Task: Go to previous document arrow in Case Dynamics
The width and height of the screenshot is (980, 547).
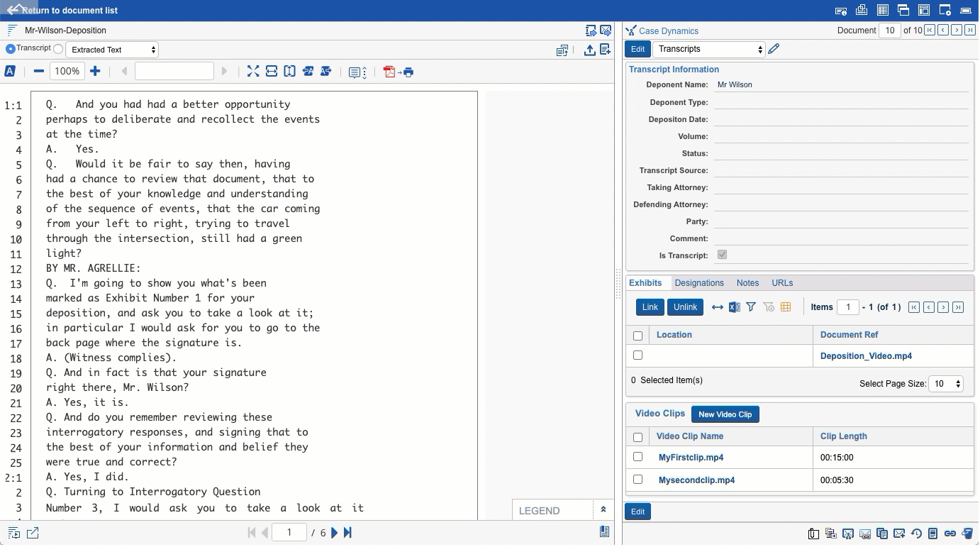Action: click(943, 30)
